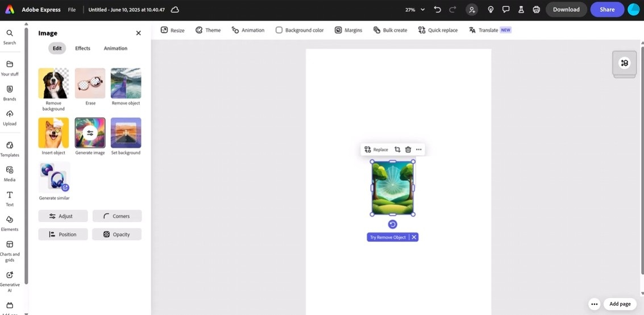Crop the selected image
The height and width of the screenshot is (315, 644).
point(397,150)
